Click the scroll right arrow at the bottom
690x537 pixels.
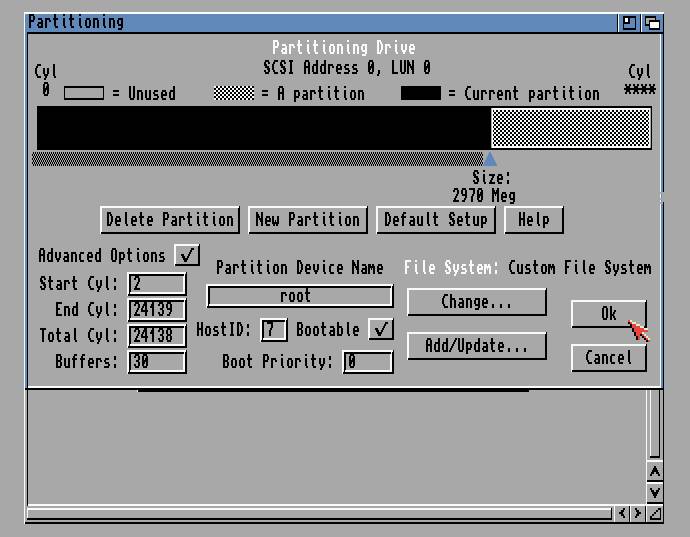(x=638, y=513)
